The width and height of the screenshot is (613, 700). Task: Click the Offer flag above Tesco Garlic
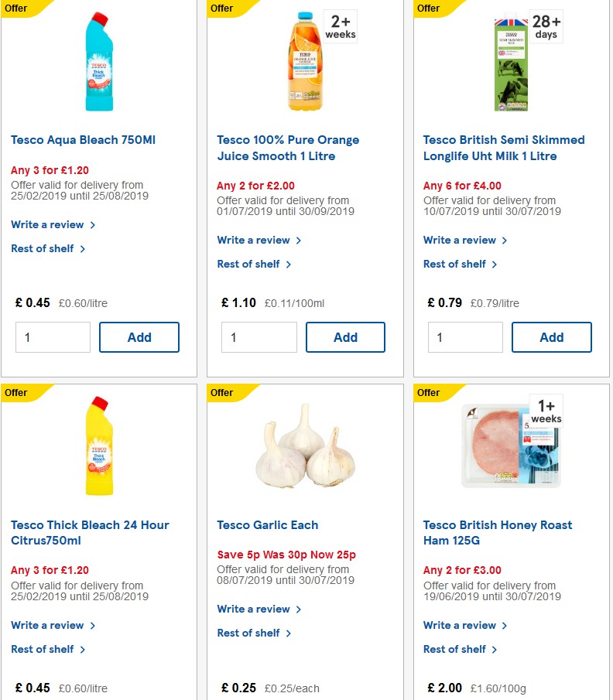(x=221, y=393)
